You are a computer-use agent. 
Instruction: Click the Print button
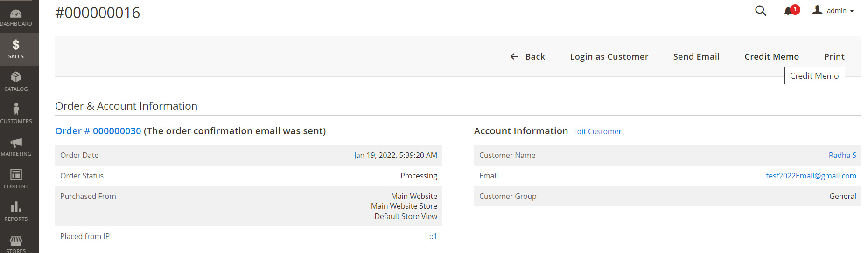pos(834,57)
